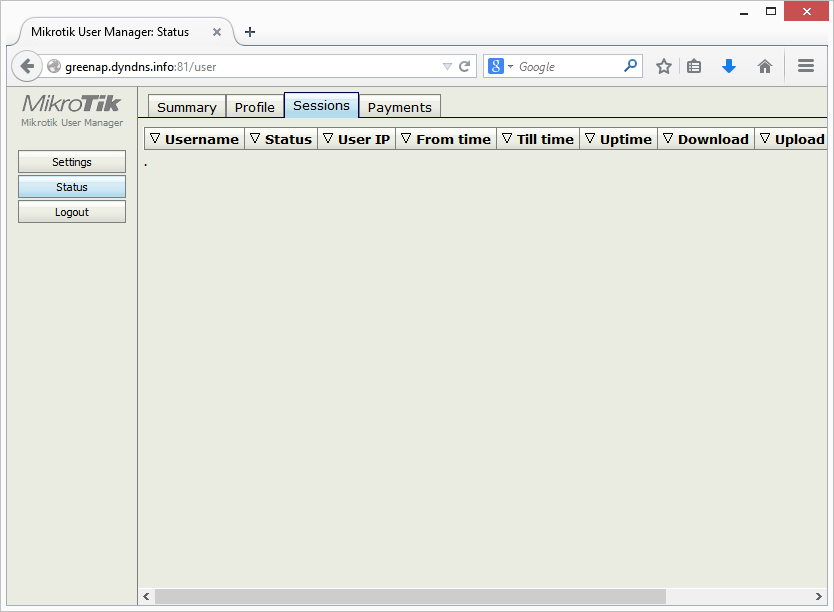This screenshot has height=612, width=834.
Task: Switch to the Summary tab
Action: [x=187, y=107]
